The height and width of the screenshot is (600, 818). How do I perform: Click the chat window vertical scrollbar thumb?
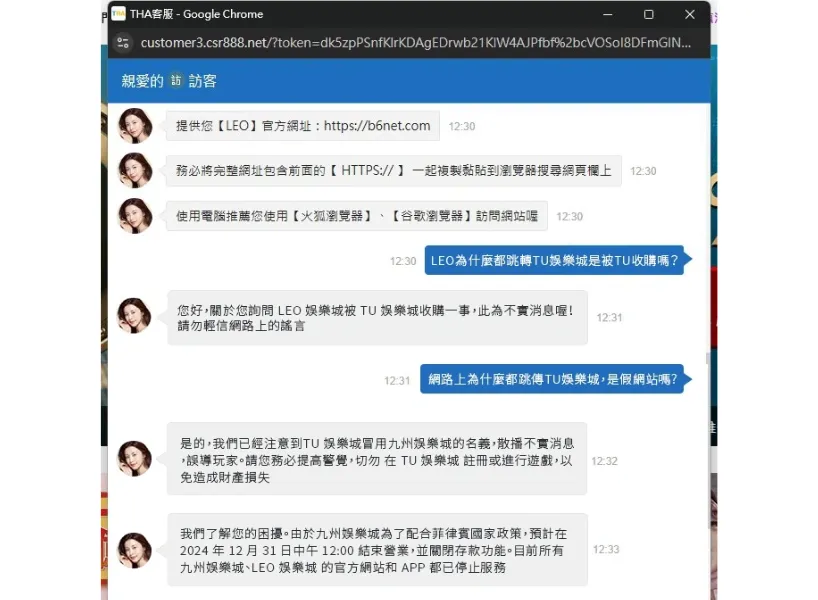point(707,358)
